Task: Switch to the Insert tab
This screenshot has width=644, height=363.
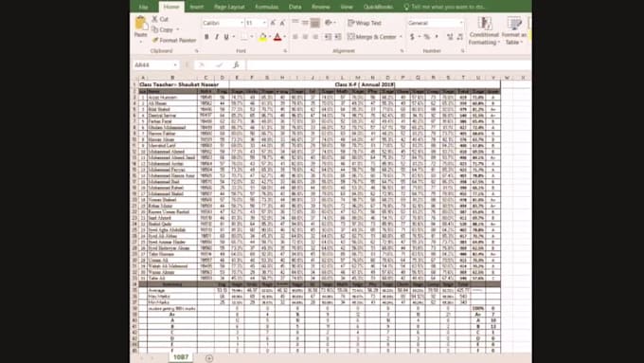Action: 196,7
